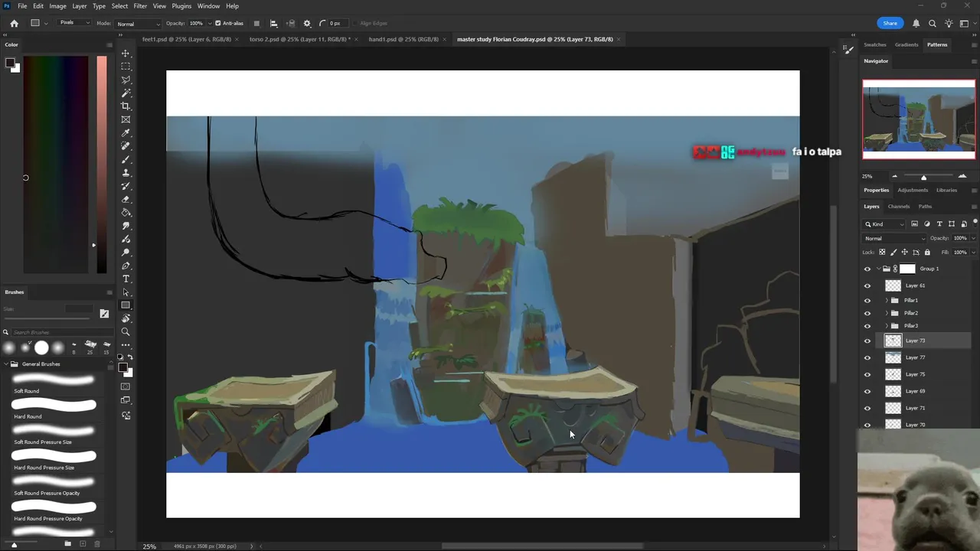Image resolution: width=980 pixels, height=551 pixels.
Task: Select the History Brush tool
Action: pyautogui.click(x=126, y=186)
